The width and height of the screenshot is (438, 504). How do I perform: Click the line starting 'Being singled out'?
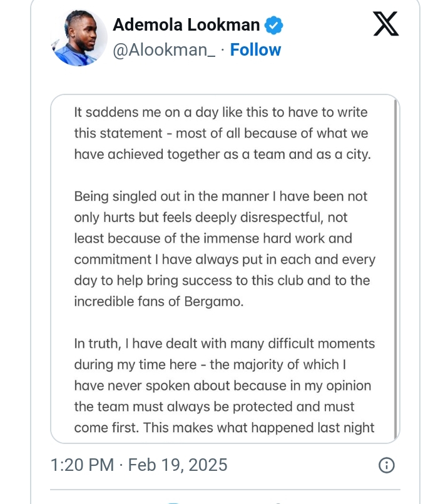(x=221, y=196)
